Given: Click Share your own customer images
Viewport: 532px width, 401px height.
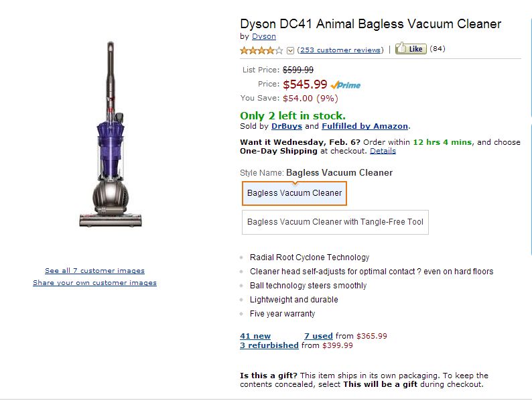Looking at the screenshot, I should [94, 283].
